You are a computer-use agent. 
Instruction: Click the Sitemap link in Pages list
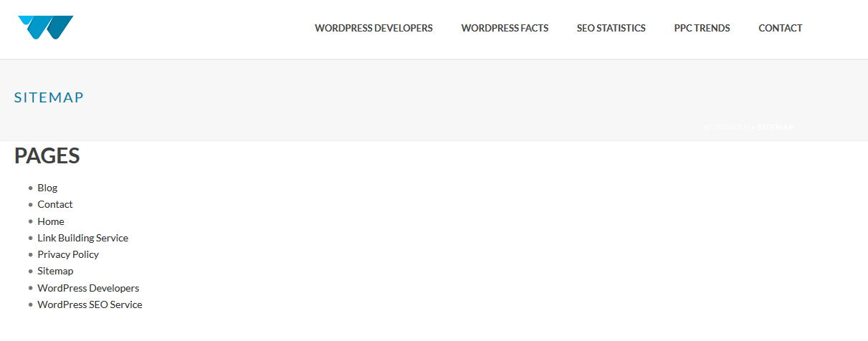tap(55, 271)
